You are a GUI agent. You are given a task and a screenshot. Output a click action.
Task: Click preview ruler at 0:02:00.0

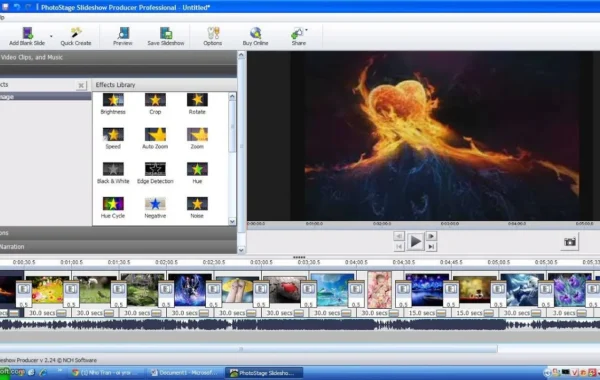[382, 223]
